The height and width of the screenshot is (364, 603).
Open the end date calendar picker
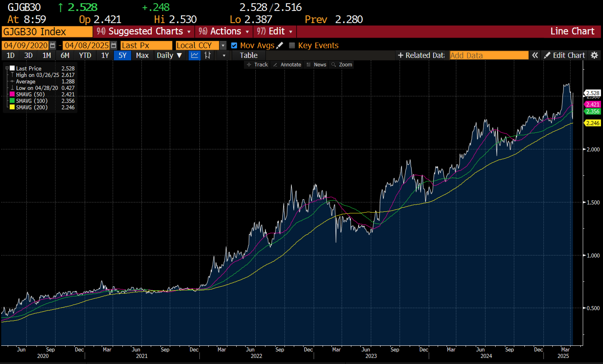coord(113,45)
